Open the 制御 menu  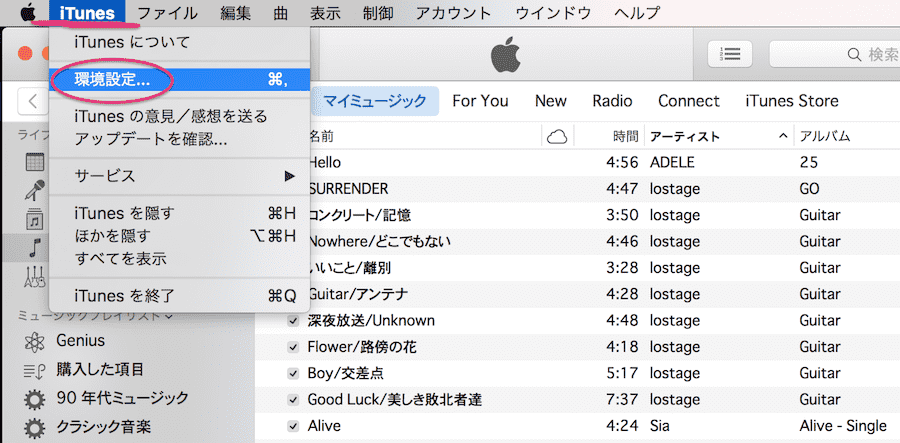pos(378,12)
